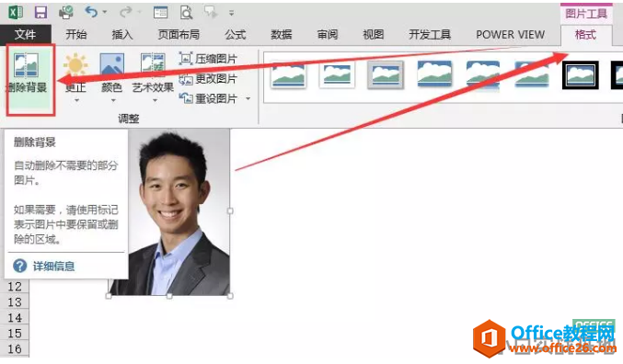This screenshot has height=364, width=623.
Task: Click the help question mark icon in tooltip
Action: [19, 266]
